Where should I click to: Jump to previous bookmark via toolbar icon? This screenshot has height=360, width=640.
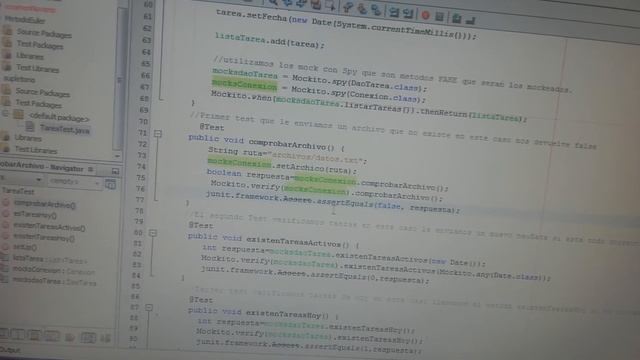348,7
